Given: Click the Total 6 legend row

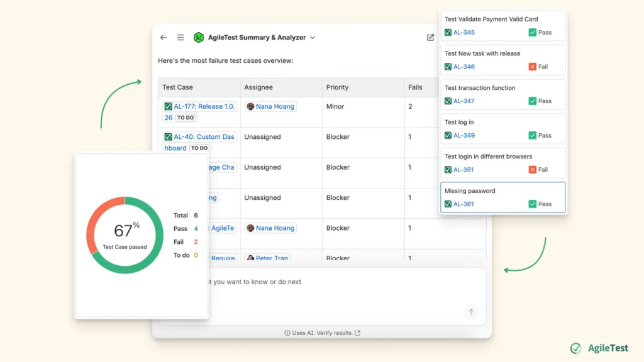Looking at the screenshot, I should [x=186, y=216].
